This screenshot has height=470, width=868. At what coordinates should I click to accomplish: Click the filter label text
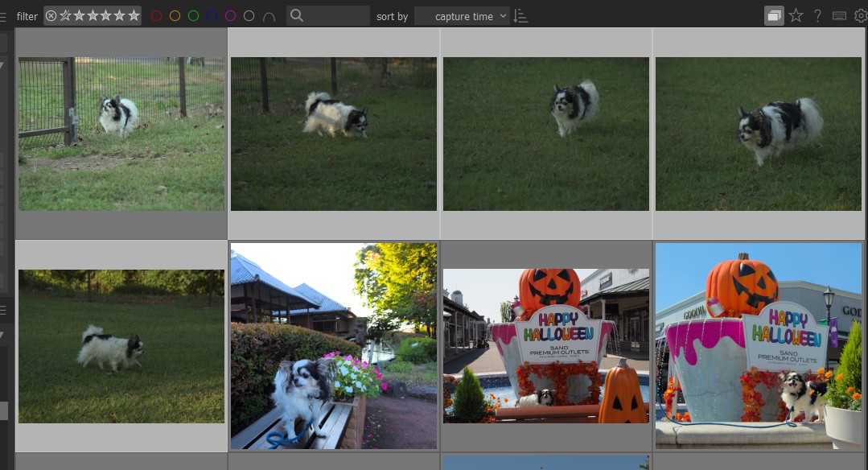coord(27,17)
